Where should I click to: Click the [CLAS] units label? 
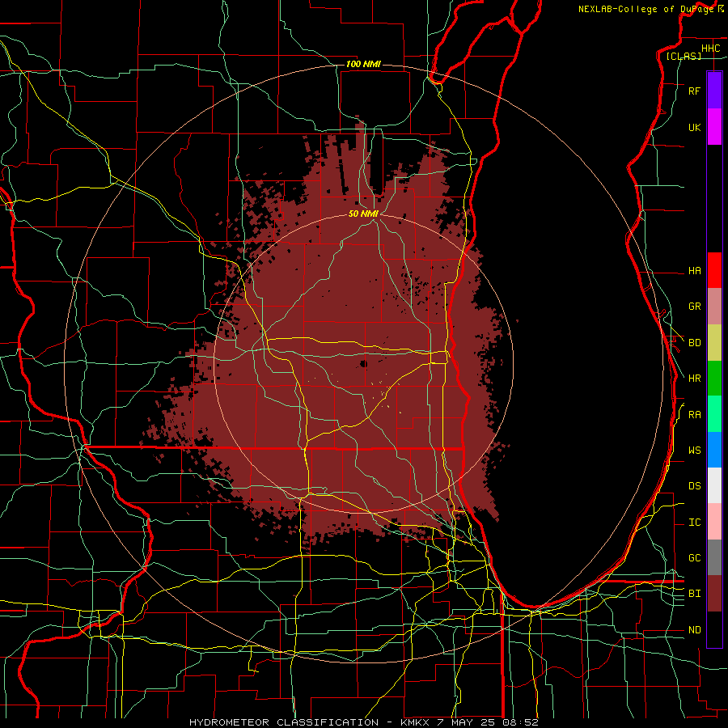pos(684,56)
